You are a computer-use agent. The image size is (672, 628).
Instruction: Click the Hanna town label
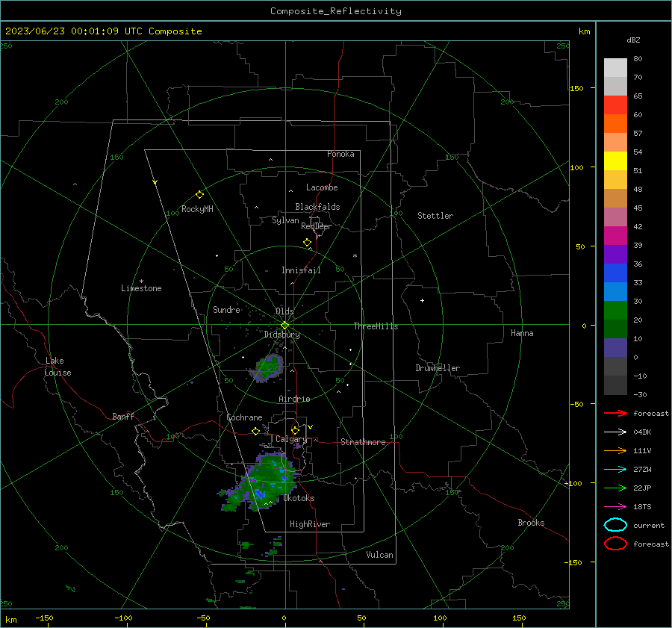pos(522,333)
